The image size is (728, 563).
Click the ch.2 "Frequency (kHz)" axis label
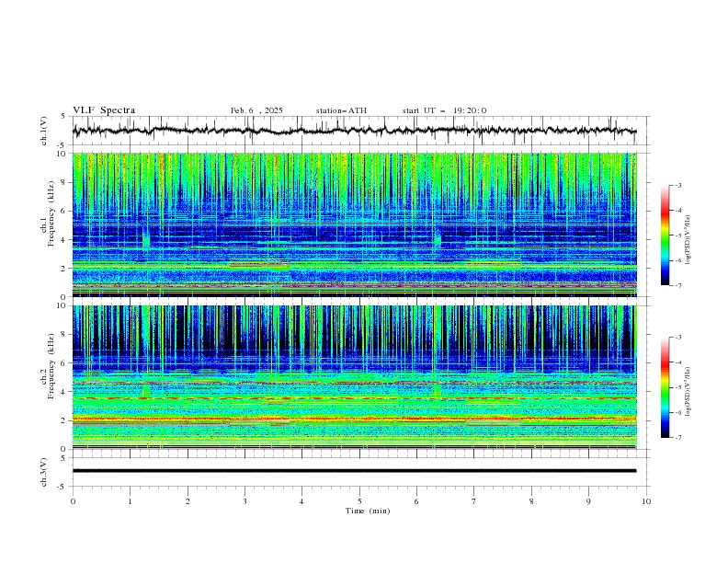tap(51, 366)
